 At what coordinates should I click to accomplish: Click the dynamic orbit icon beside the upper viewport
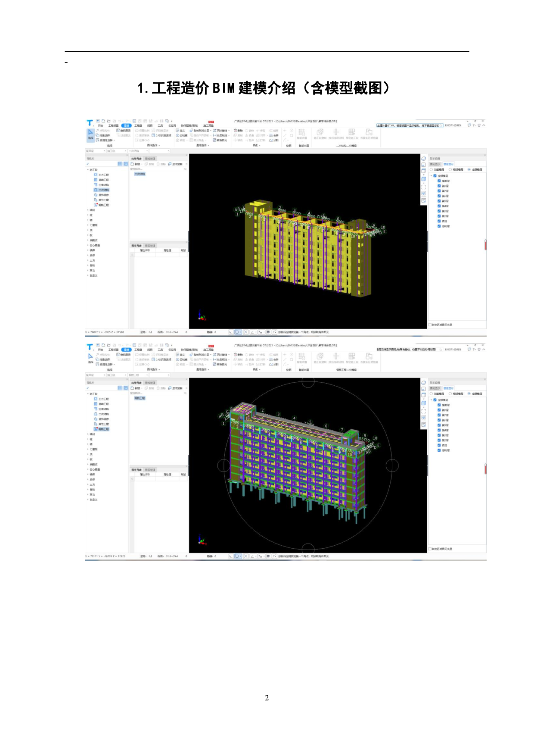pos(423,159)
